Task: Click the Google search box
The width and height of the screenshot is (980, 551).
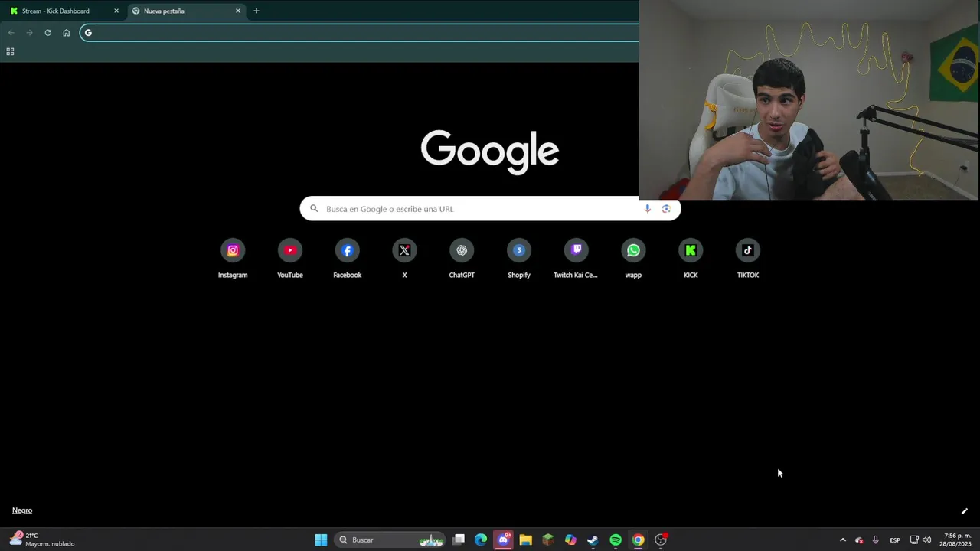Action: tap(490, 209)
